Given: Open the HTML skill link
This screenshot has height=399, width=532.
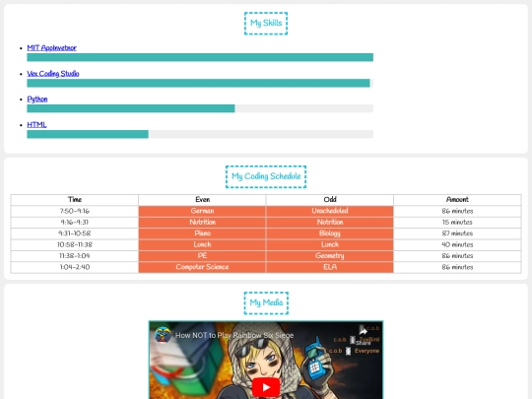Looking at the screenshot, I should tap(36, 124).
